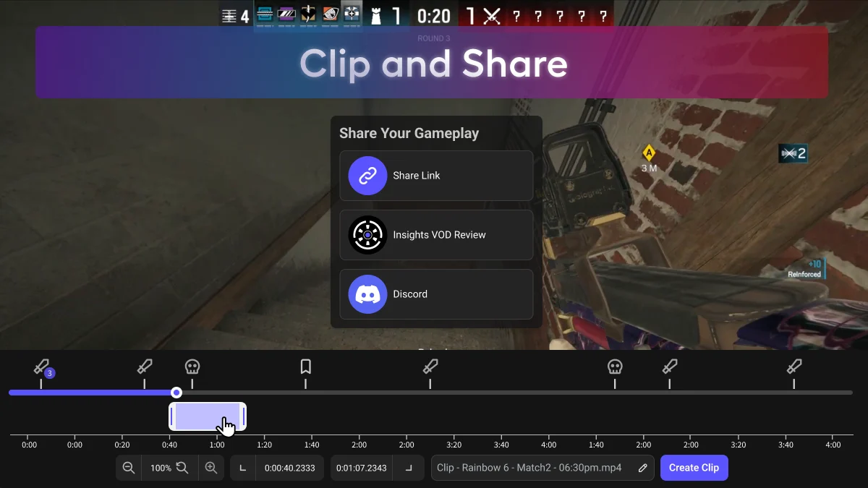Click the Share Your Gameplay heading
868x488 pixels.
pos(409,134)
